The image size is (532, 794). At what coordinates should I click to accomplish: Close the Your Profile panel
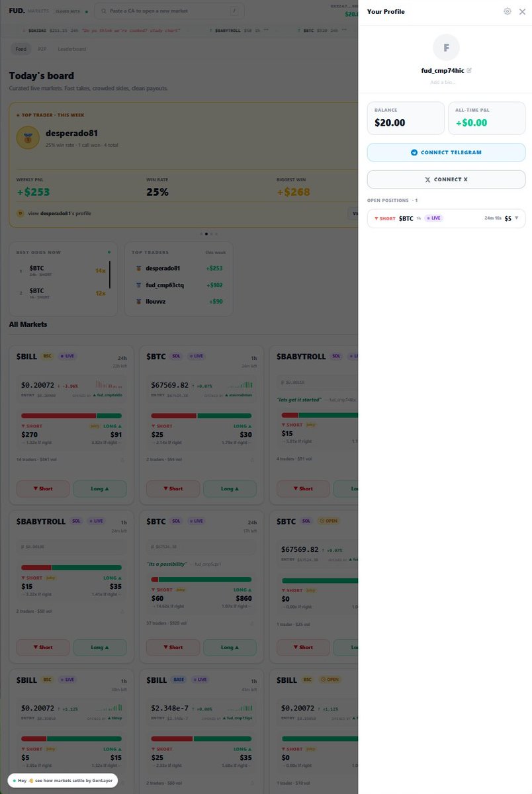522,11
